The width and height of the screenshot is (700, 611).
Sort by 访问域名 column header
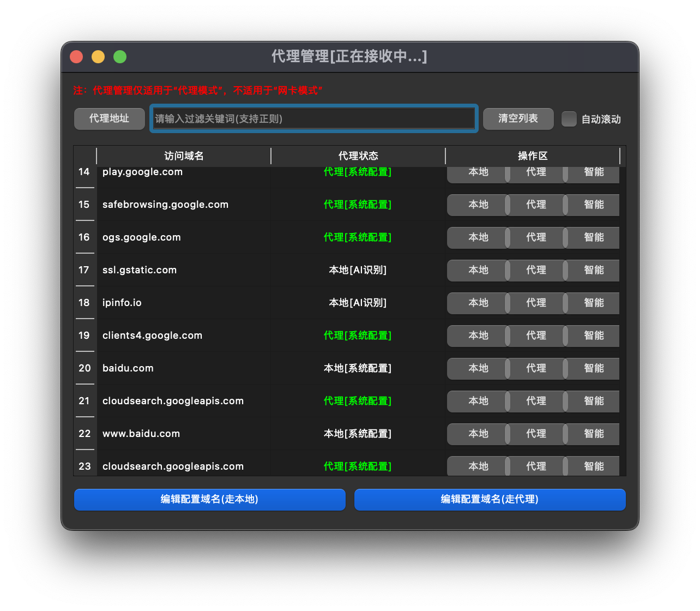(184, 156)
